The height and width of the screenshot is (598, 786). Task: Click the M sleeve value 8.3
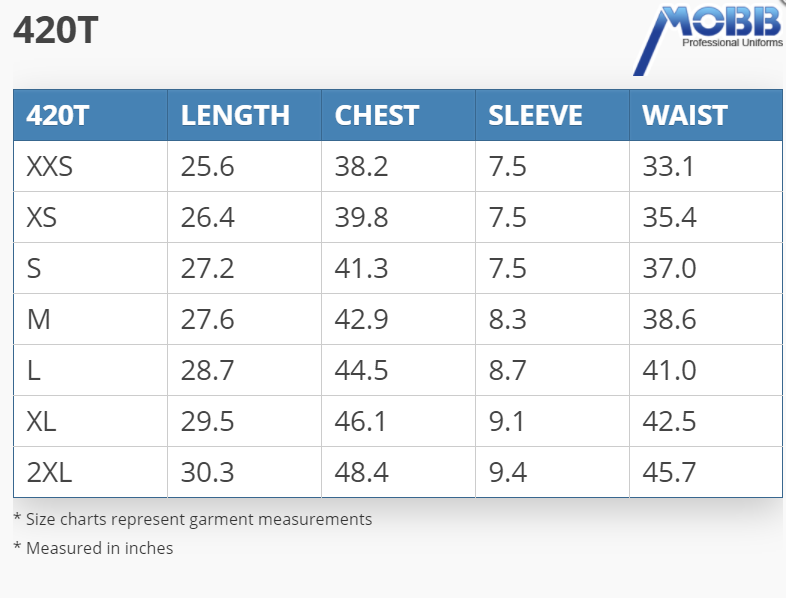click(507, 319)
